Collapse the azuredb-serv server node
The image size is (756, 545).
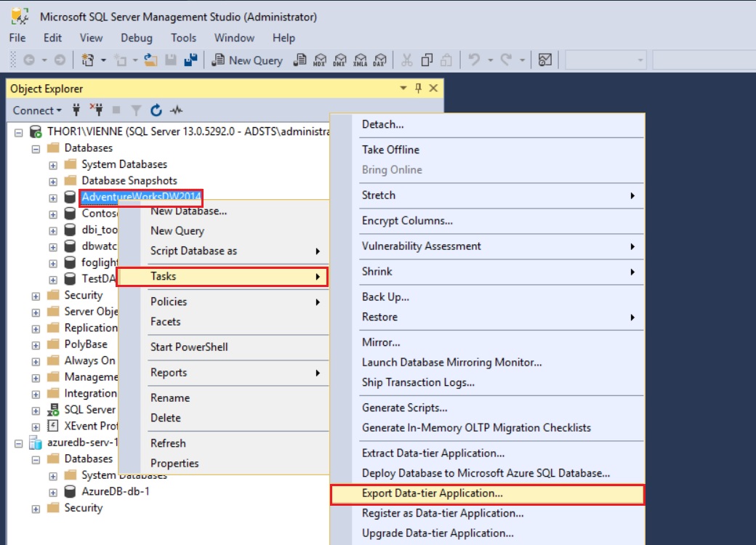18,443
